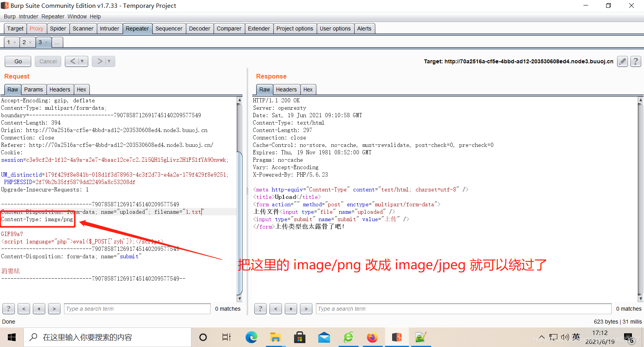Send the request with Go button
Image resolution: width=644 pixels, height=347 pixels.
pyautogui.click(x=18, y=61)
